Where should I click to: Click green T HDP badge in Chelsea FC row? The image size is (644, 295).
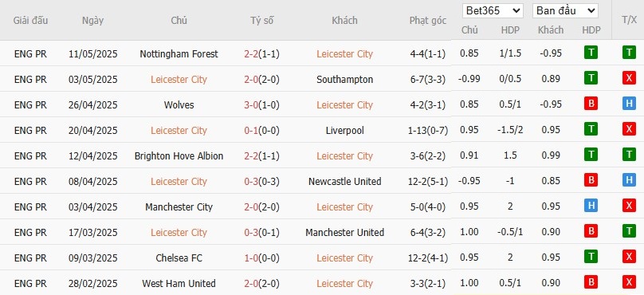[591, 257]
